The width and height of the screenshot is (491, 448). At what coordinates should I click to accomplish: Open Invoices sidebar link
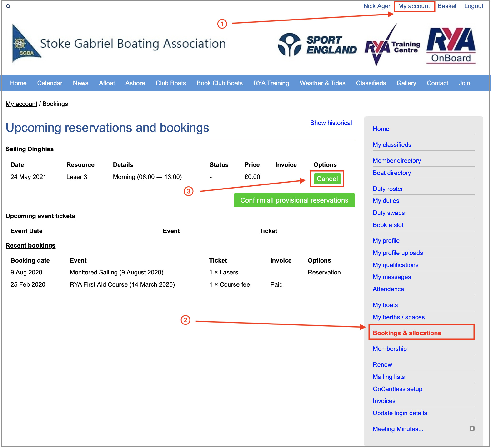[384, 401]
